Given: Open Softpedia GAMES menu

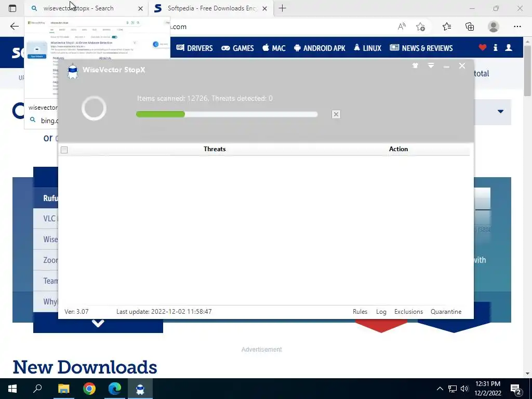Looking at the screenshot, I should click(237, 48).
